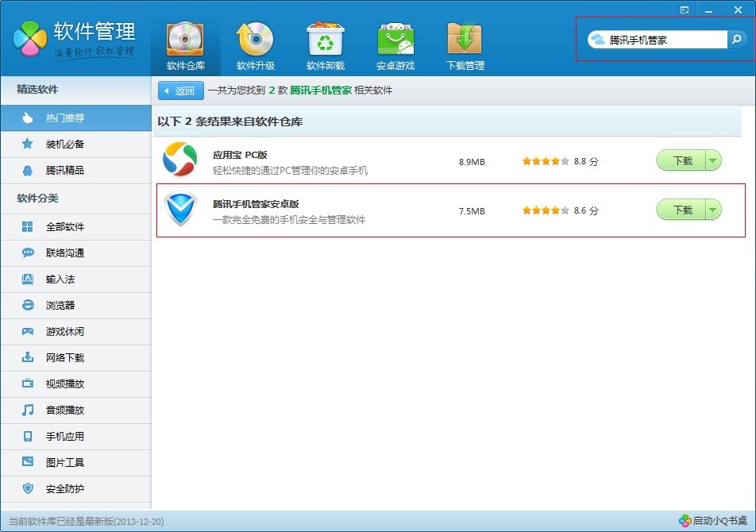Image resolution: width=756 pixels, height=532 pixels.
Task: Open the feedback icon in title bar
Action: point(684,9)
